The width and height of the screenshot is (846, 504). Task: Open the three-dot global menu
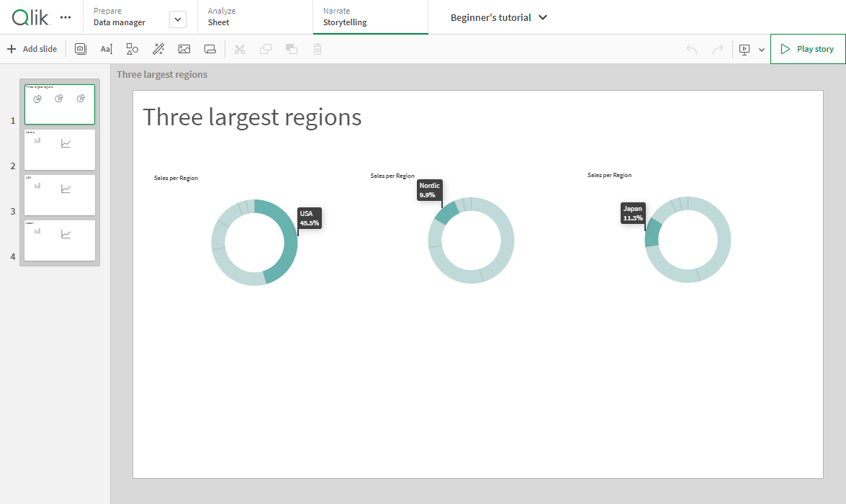(66, 17)
